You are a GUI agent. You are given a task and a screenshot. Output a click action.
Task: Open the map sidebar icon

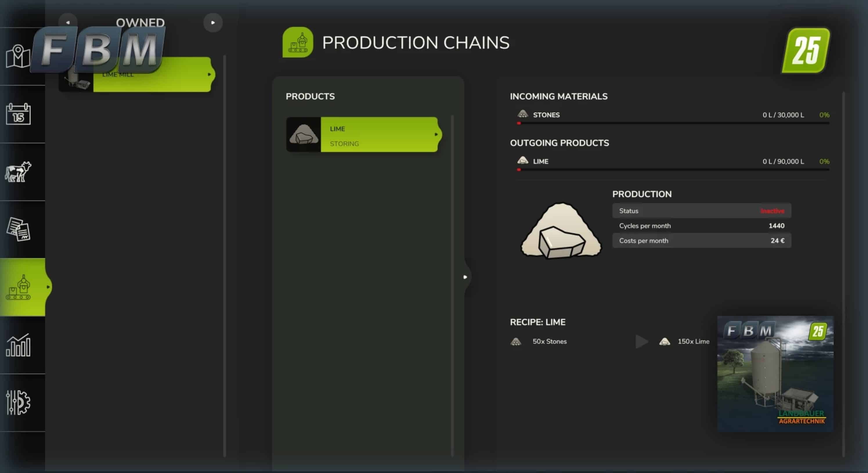[x=18, y=56]
